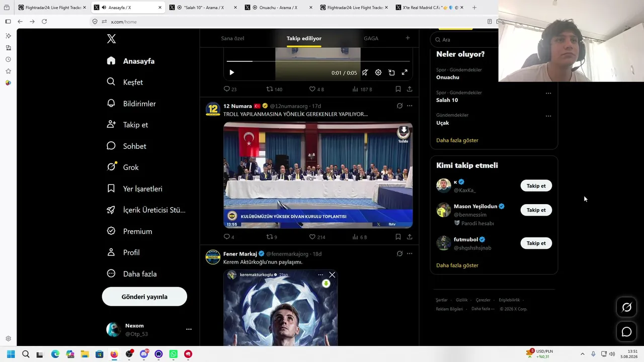Toggle picture-in-picture for the video
The image size is (644, 362).
(x=391, y=72)
